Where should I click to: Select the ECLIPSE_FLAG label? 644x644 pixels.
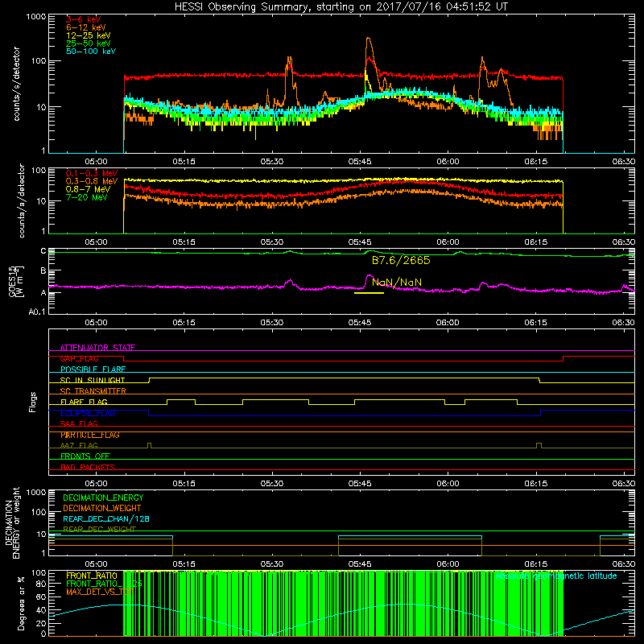coord(88,413)
